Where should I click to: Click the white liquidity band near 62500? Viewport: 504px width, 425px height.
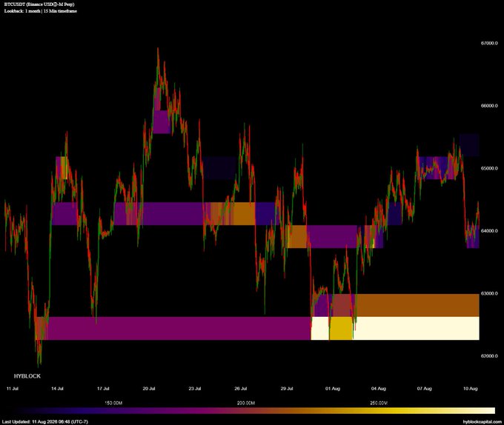coord(416,328)
